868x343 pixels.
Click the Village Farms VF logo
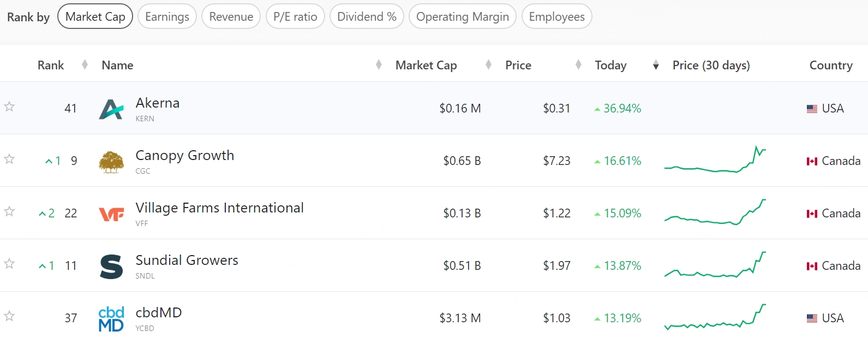(111, 214)
